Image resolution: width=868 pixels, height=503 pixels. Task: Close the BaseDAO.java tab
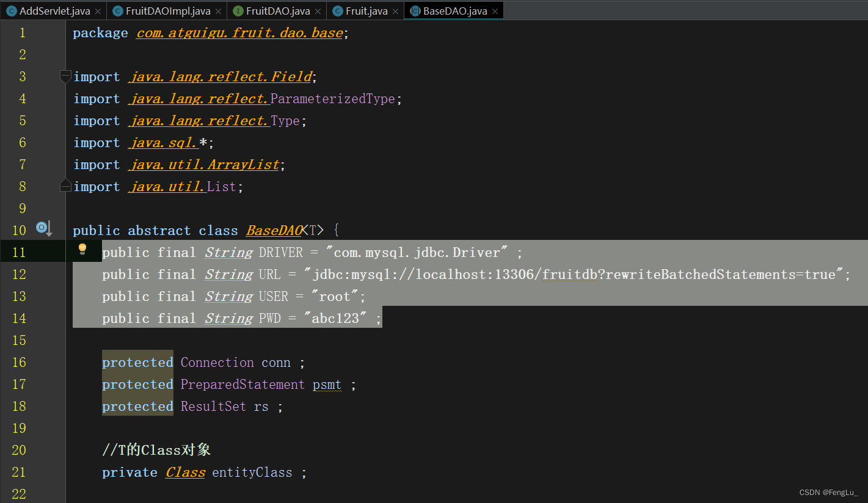(495, 12)
